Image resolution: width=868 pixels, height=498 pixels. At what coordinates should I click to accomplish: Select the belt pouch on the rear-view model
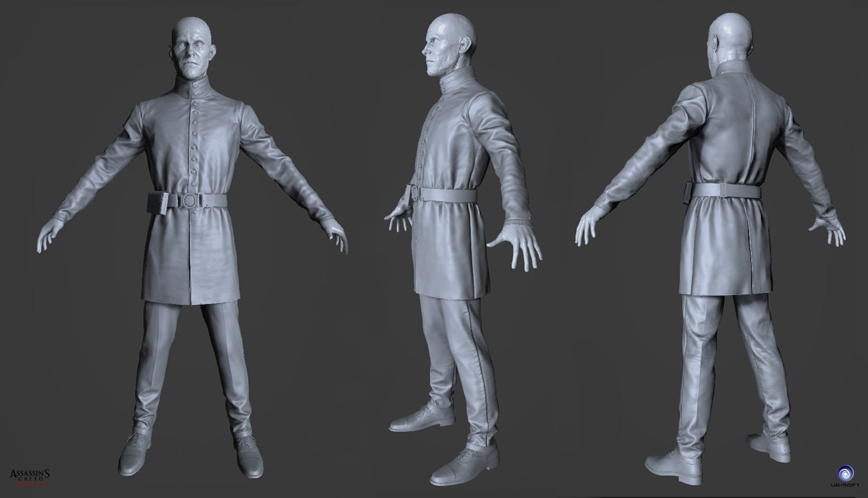click(x=688, y=191)
